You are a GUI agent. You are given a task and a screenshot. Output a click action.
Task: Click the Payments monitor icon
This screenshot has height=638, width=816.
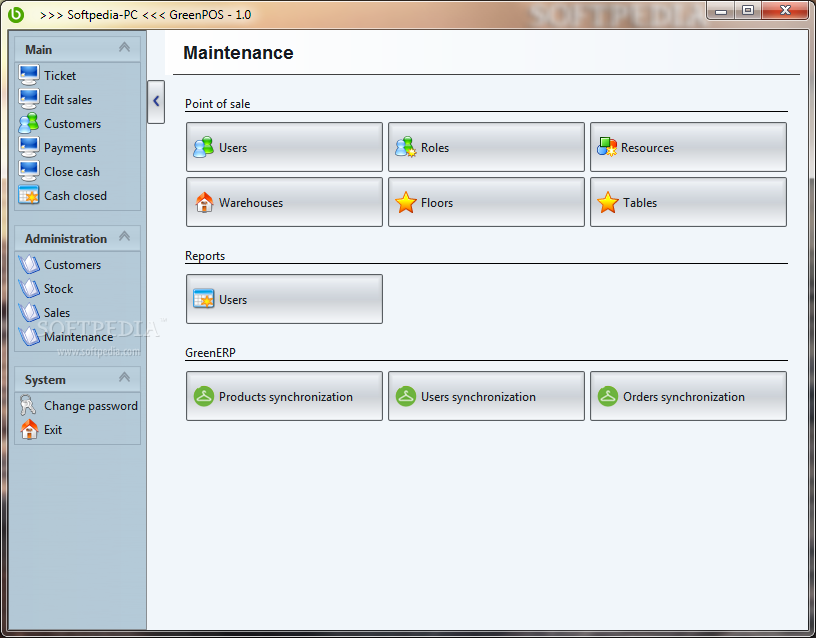point(28,147)
